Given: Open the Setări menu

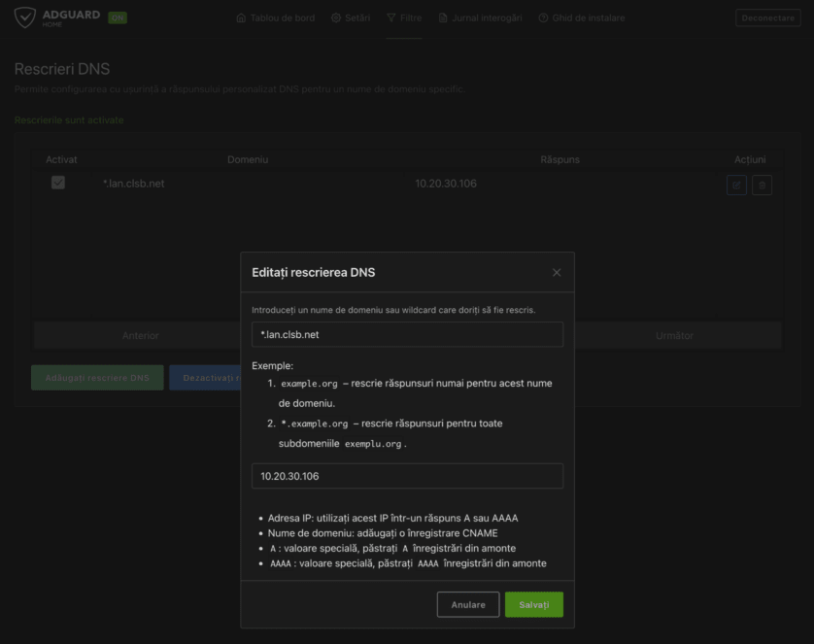Looking at the screenshot, I should click(x=351, y=18).
